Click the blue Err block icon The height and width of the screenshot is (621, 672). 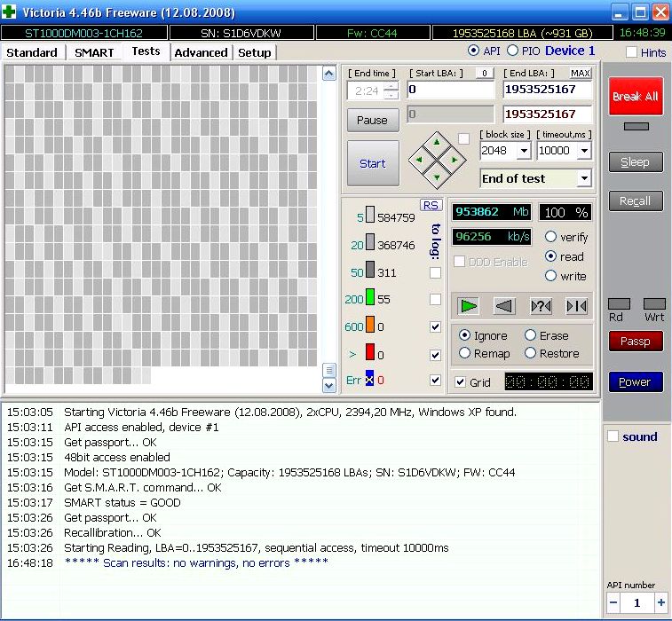(369, 378)
